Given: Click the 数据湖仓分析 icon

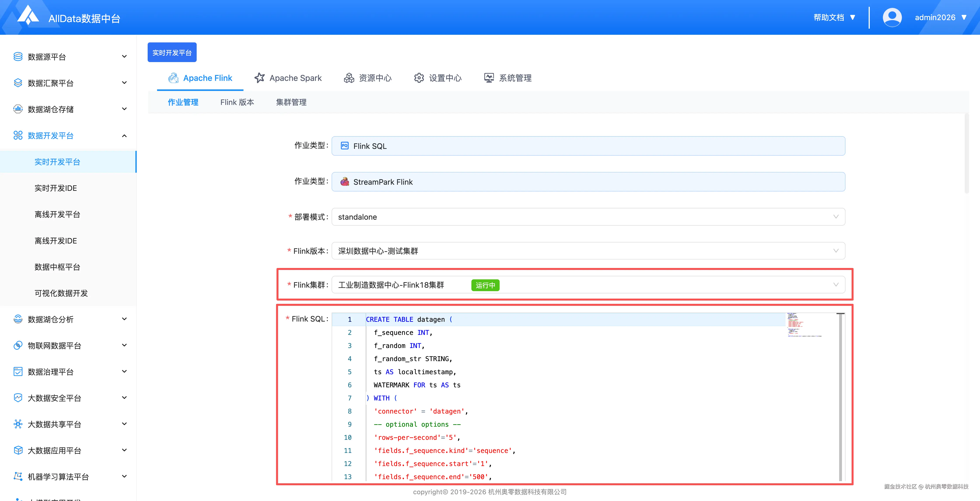Looking at the screenshot, I should 18,319.
